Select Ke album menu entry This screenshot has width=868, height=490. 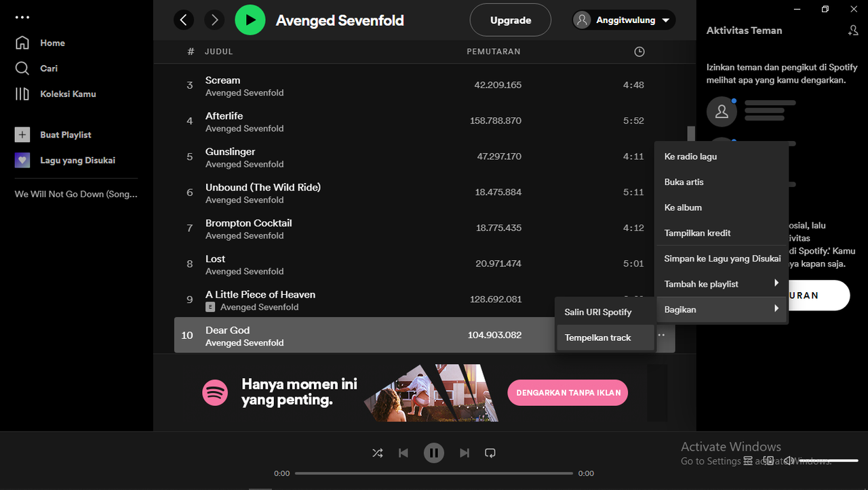[x=722, y=207]
